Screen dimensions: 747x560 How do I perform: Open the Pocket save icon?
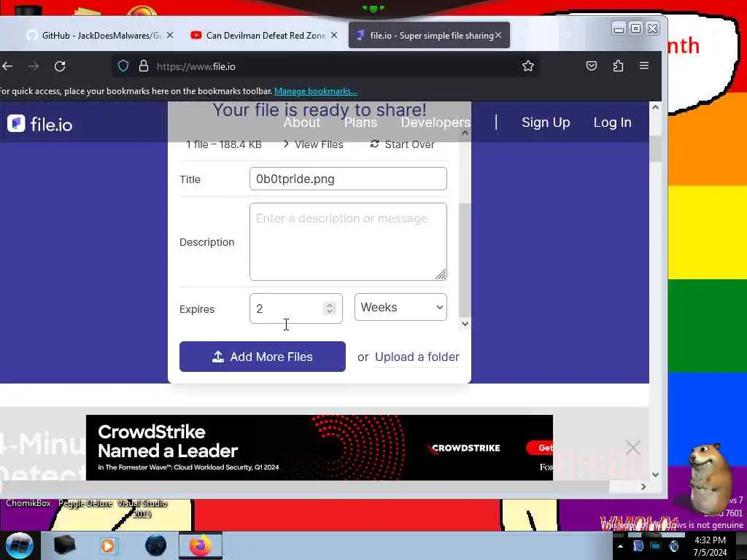tap(591, 66)
